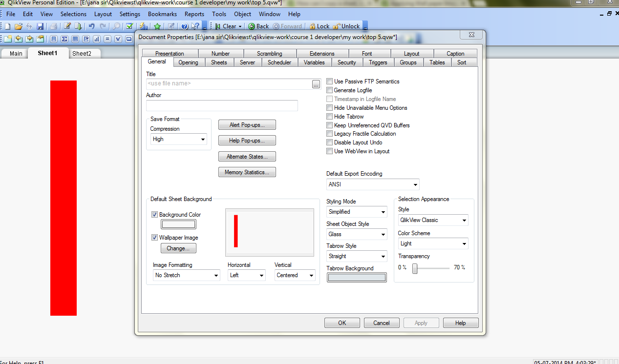The image size is (619, 364).
Task: Open the Default Export Encoding dropdown
Action: click(373, 185)
